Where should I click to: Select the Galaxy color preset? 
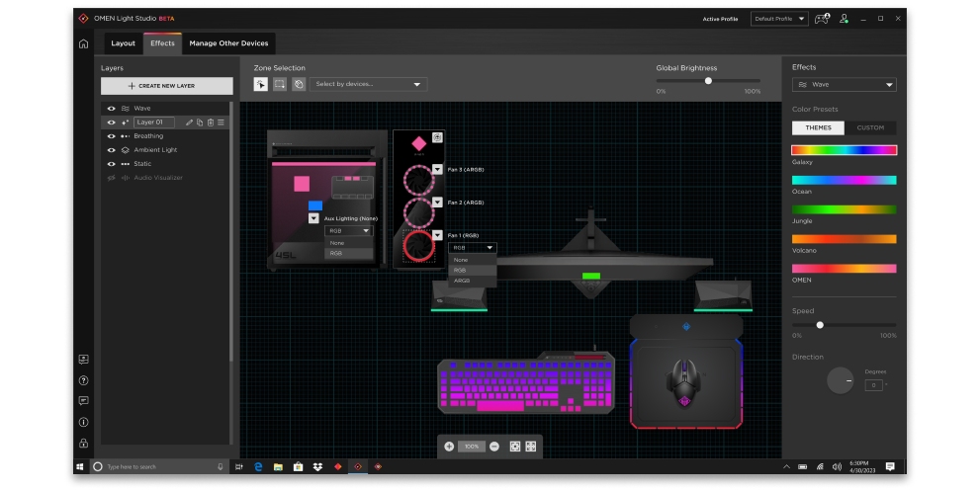click(844, 150)
